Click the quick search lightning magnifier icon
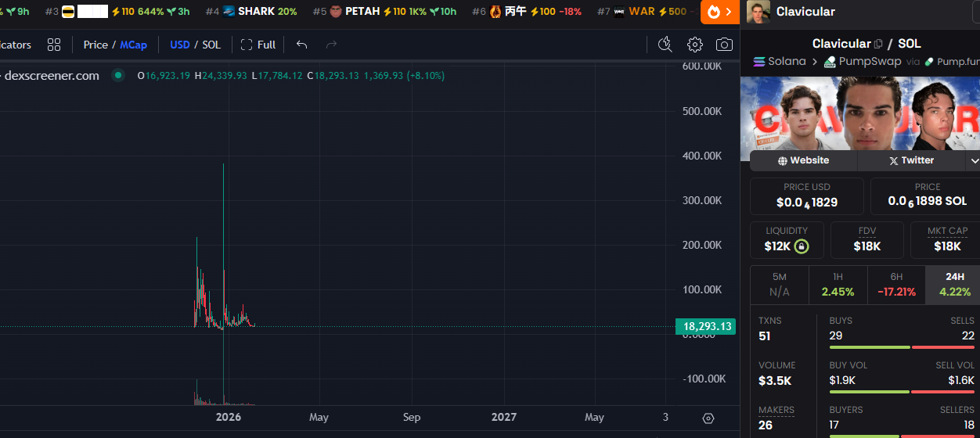Screen dimensions: 980x438 [665, 45]
